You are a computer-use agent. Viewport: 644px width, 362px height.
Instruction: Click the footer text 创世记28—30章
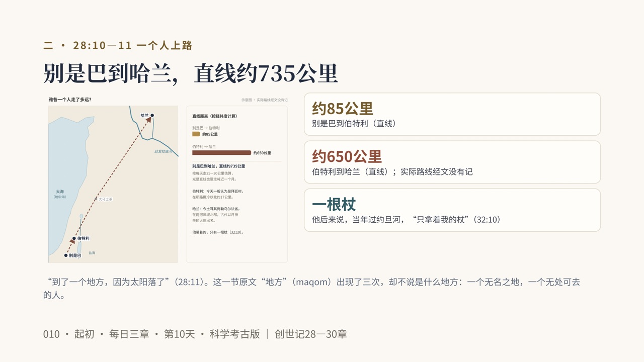click(311, 334)
